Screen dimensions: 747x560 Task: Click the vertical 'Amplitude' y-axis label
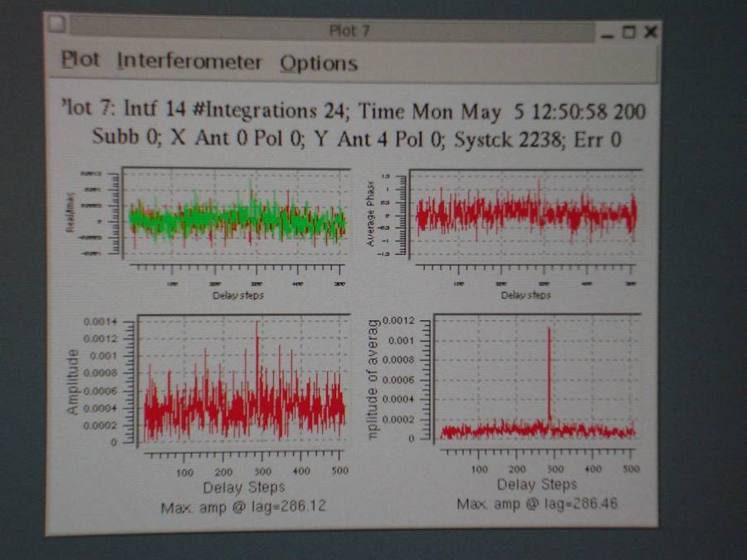(73, 382)
